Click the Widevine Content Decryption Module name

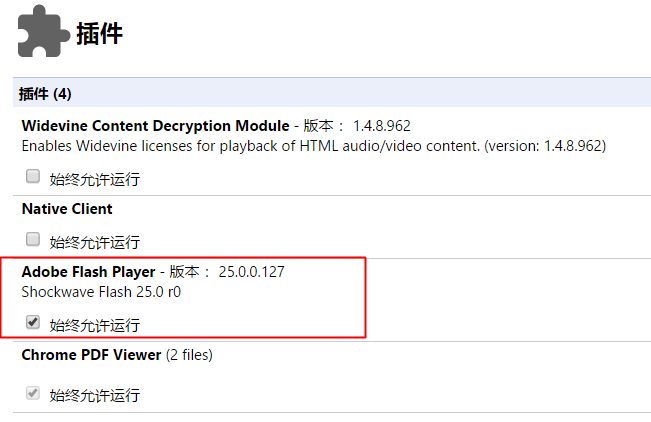(x=155, y=125)
